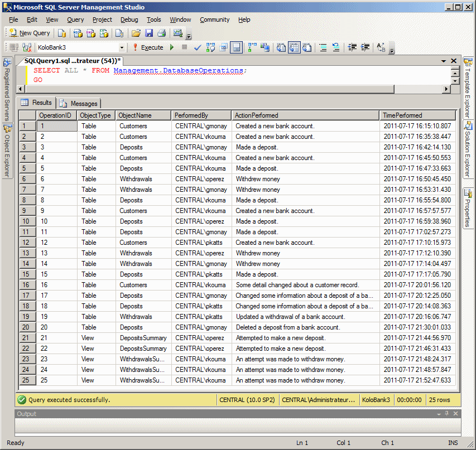The image size is (476, 450).
Task: Click Management.DatabaseOperations in the query editor
Action: [x=178, y=70]
